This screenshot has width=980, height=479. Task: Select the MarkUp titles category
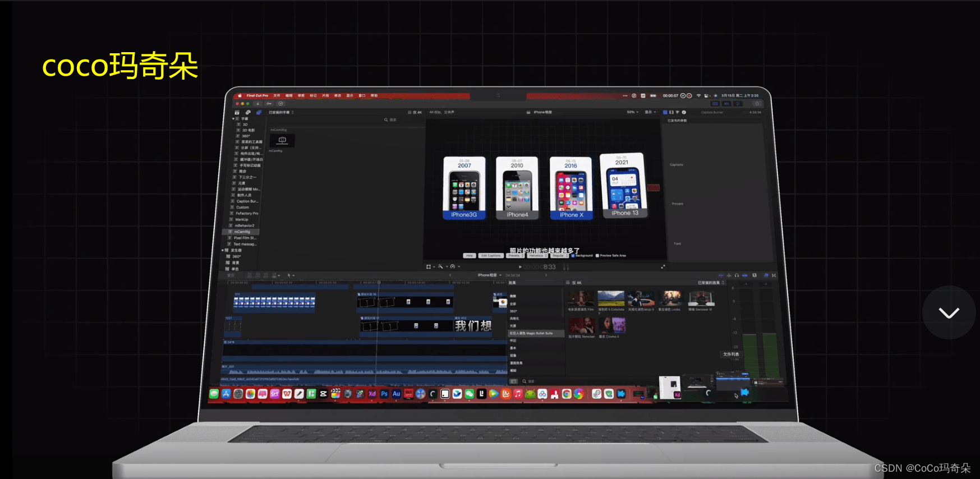pyautogui.click(x=242, y=220)
